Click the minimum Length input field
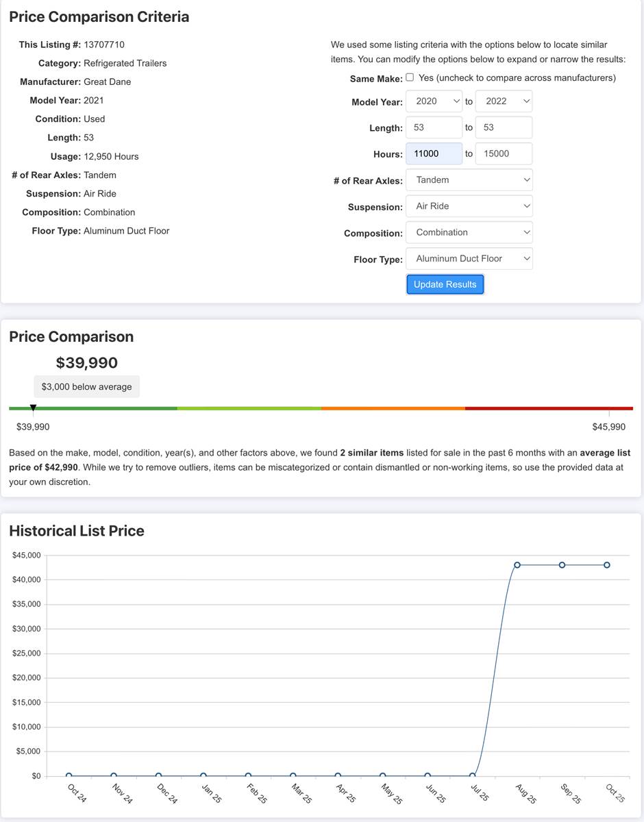 point(434,127)
